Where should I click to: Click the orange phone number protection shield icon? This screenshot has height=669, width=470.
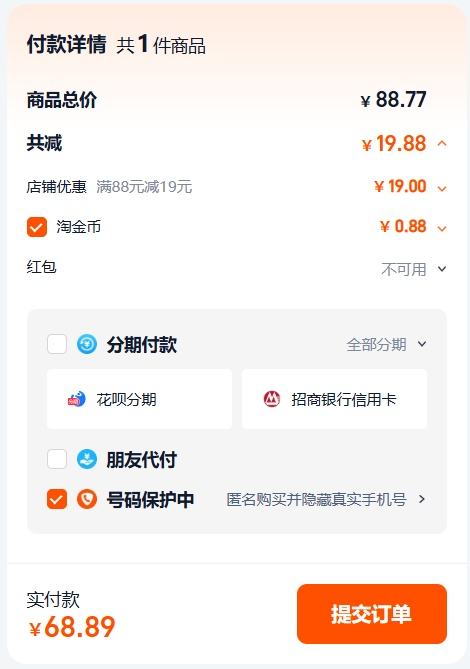pyautogui.click(x=87, y=499)
